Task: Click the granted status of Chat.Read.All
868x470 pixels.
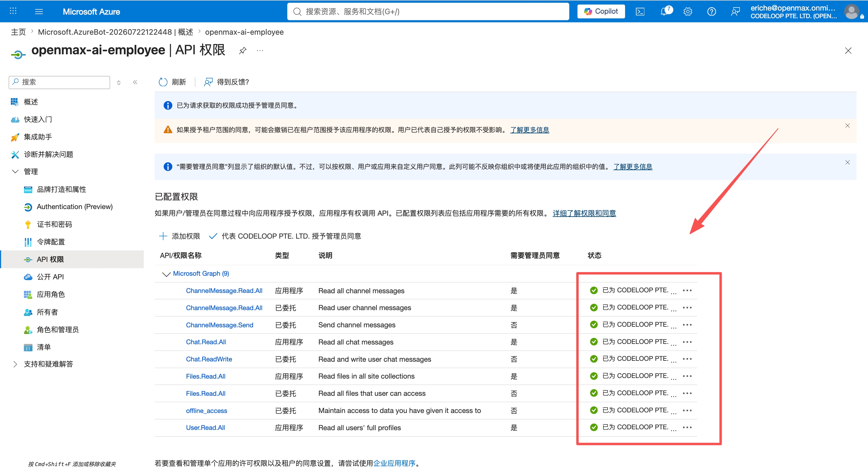Action: tap(633, 341)
